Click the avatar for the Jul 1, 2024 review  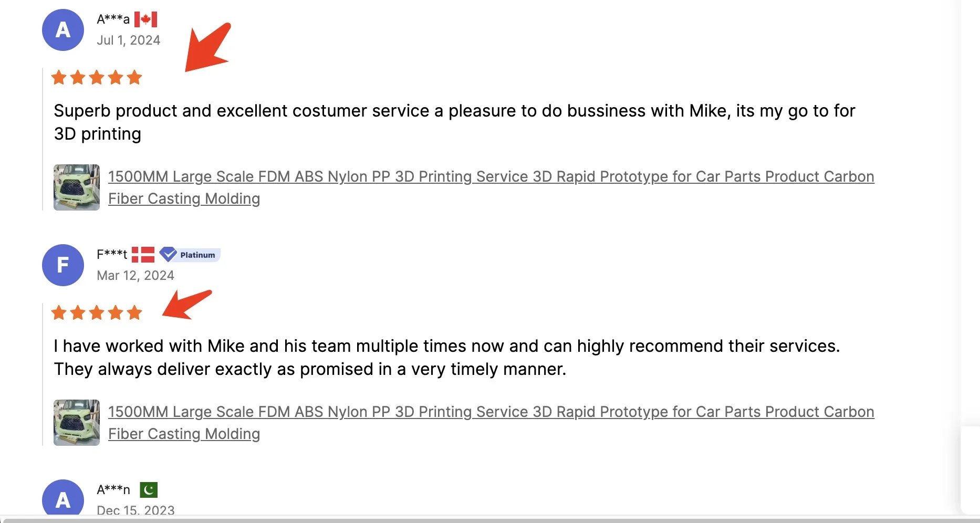(x=63, y=30)
